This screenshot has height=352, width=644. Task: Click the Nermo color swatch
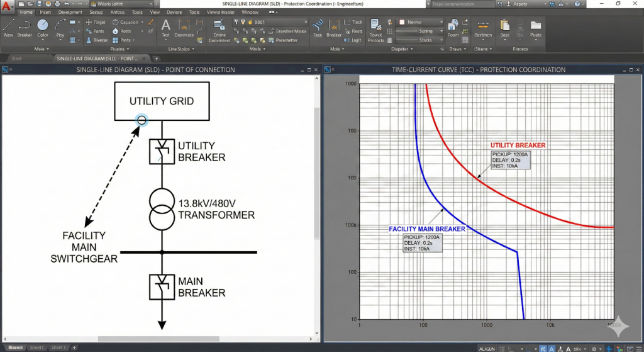402,22
